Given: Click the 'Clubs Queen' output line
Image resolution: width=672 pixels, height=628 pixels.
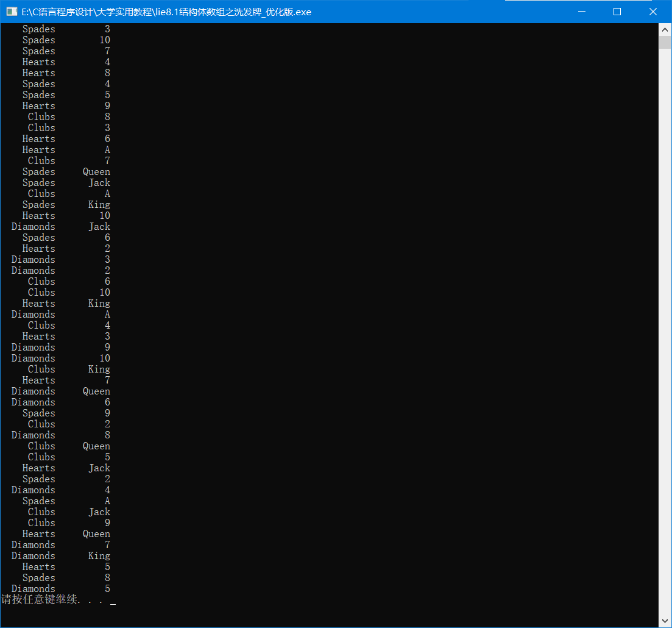Looking at the screenshot, I should (69, 446).
